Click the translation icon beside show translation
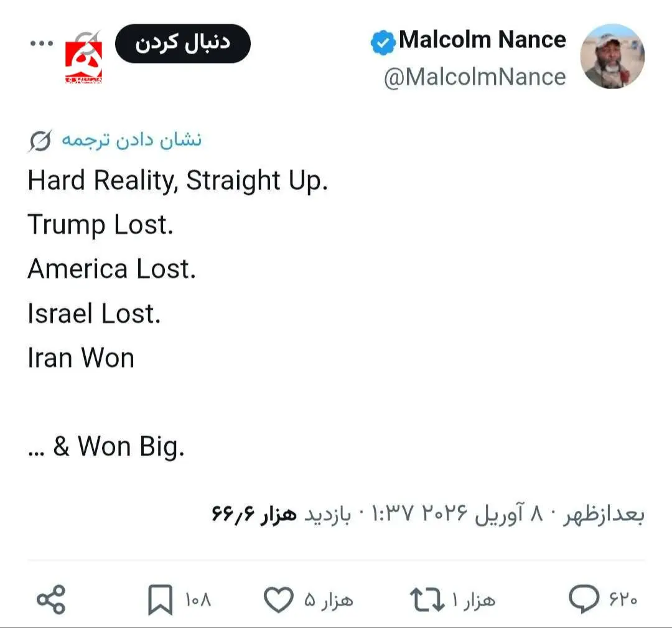The width and height of the screenshot is (672, 628). [40, 142]
